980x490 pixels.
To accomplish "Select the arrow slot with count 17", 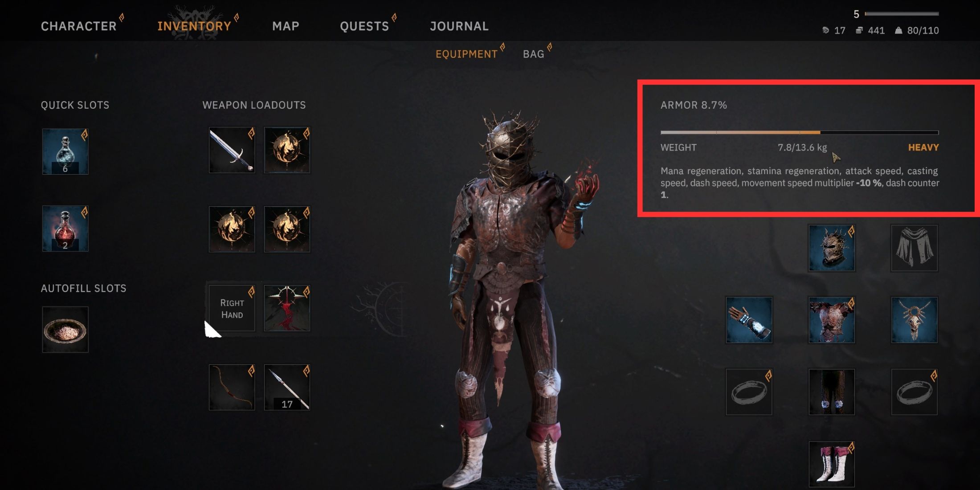I will 287,387.
